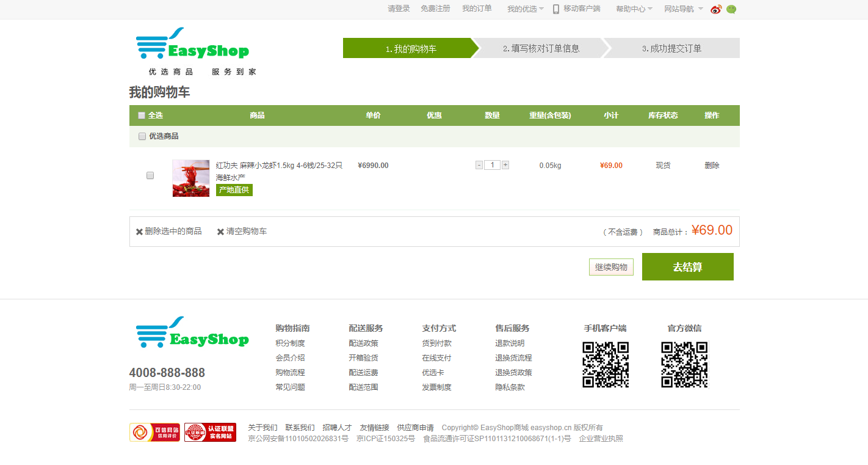Select step 1.我的购物车 tab
868x465 pixels.
tap(411, 48)
